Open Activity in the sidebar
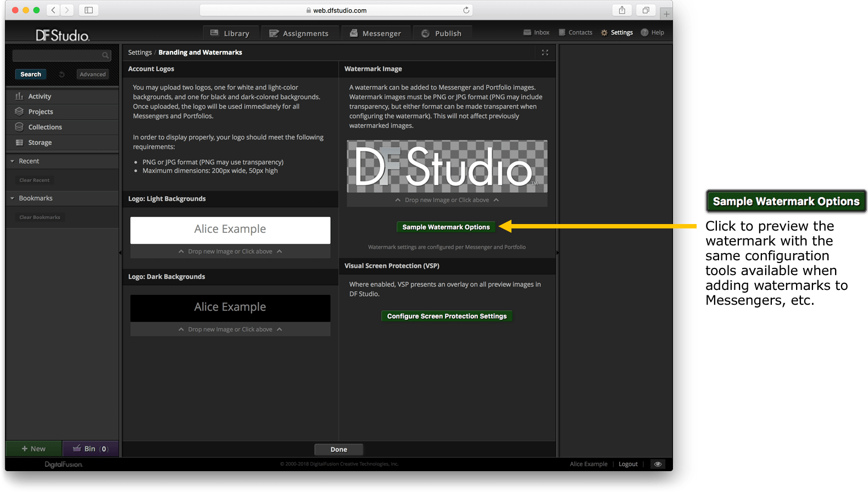The image size is (868, 492). coord(62,96)
